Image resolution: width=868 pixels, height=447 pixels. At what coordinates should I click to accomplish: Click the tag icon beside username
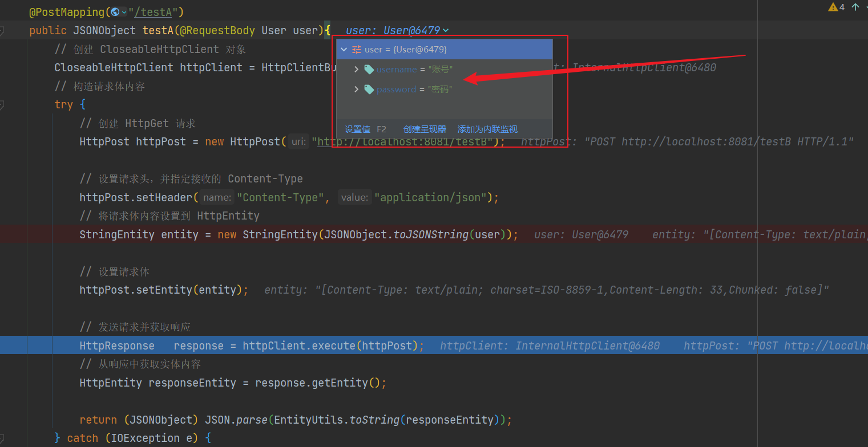coord(369,69)
